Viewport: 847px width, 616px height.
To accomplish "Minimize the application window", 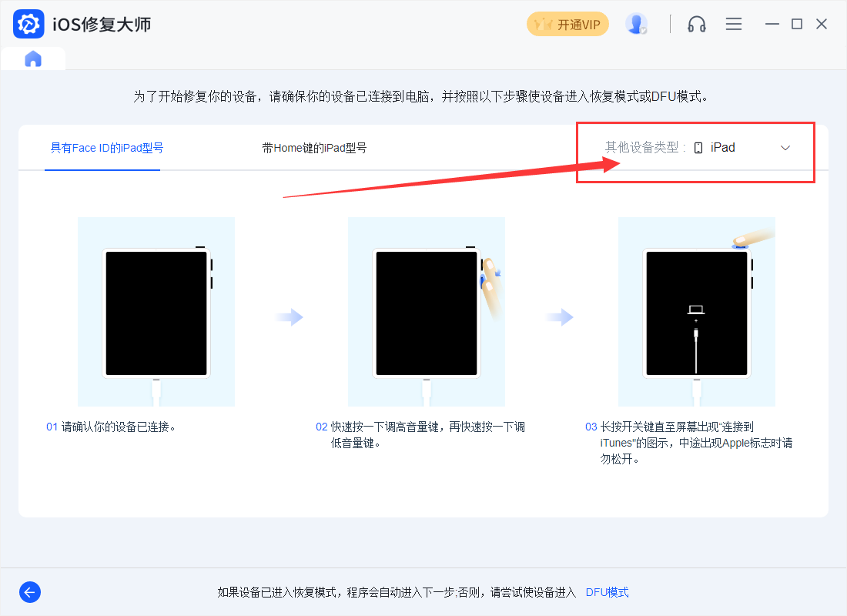I will pos(772,24).
